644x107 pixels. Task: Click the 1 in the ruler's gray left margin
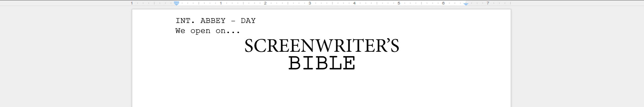[132, 3]
